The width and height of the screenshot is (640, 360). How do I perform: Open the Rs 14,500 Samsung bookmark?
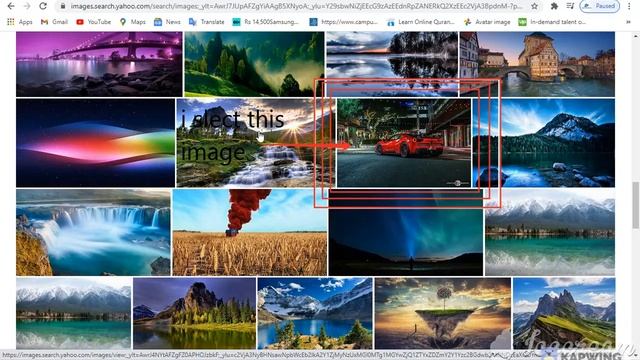(x=265, y=22)
